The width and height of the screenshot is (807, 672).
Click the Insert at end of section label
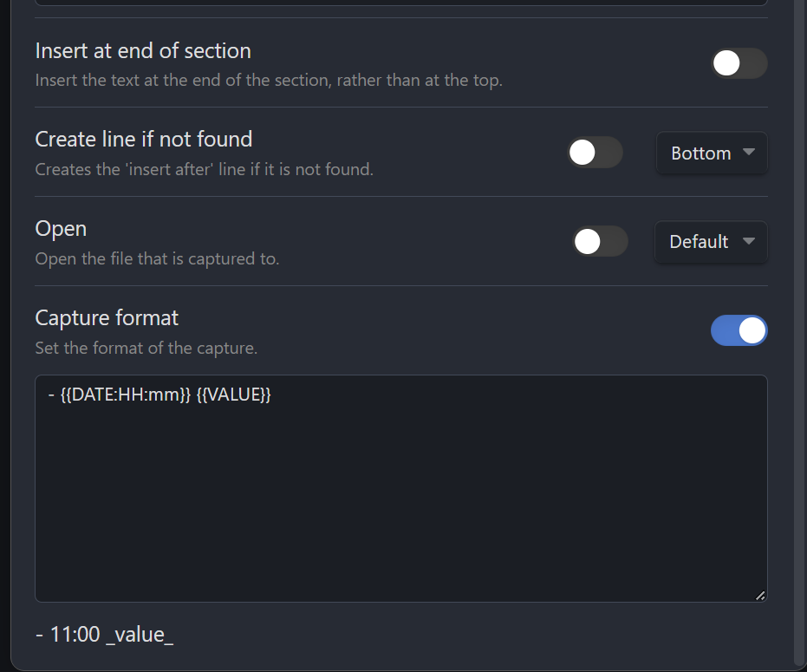point(142,51)
